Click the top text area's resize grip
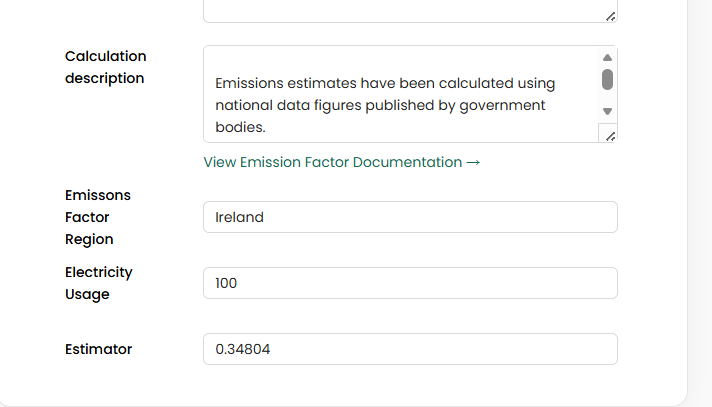Screen dimensions: 712x407 tap(609, 14)
